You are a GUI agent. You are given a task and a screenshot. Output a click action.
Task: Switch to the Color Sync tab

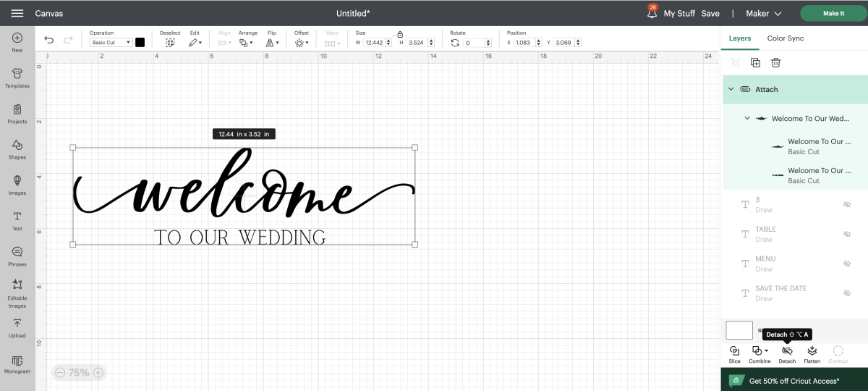pyautogui.click(x=786, y=38)
